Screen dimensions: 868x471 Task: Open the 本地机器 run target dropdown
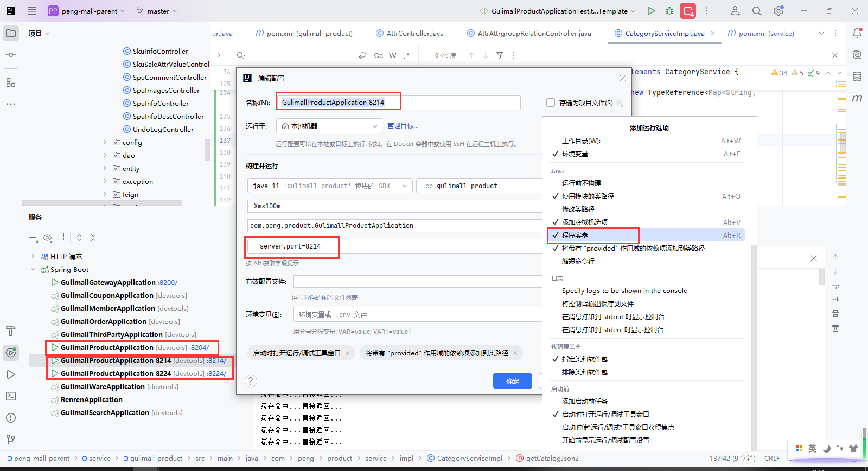(x=329, y=126)
